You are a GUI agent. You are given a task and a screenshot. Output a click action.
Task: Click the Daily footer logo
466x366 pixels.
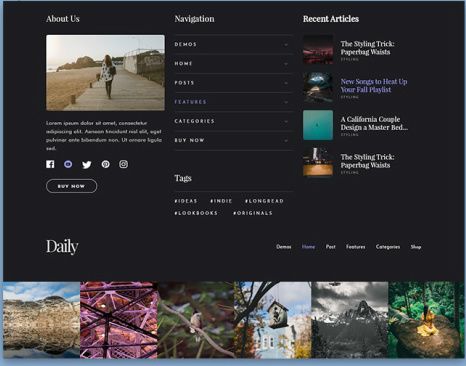pos(62,247)
